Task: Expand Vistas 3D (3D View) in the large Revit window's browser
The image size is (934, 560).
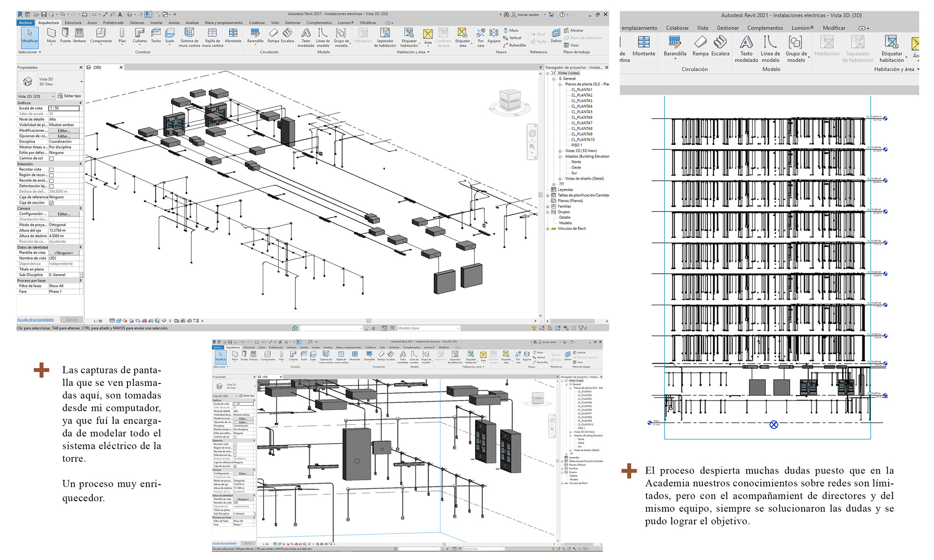Action: point(560,151)
